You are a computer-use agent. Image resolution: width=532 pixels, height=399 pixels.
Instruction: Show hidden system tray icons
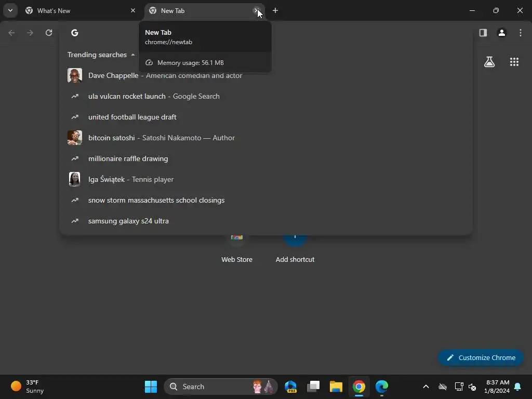426,387
